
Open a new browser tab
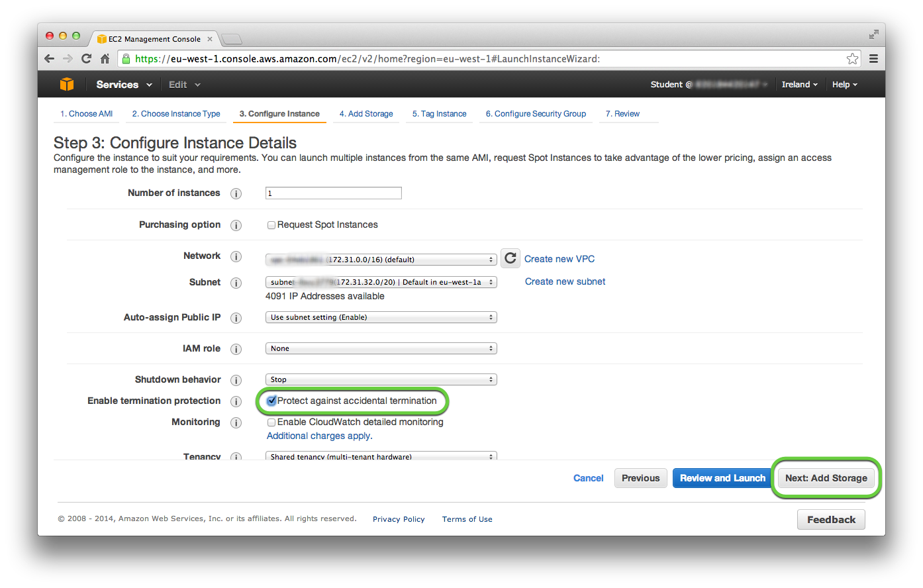(x=231, y=39)
